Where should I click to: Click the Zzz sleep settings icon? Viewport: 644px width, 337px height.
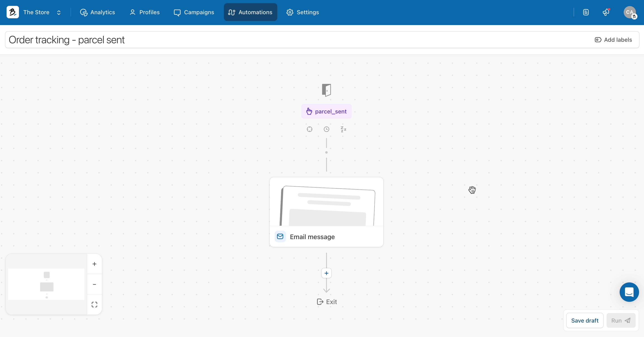point(343,129)
